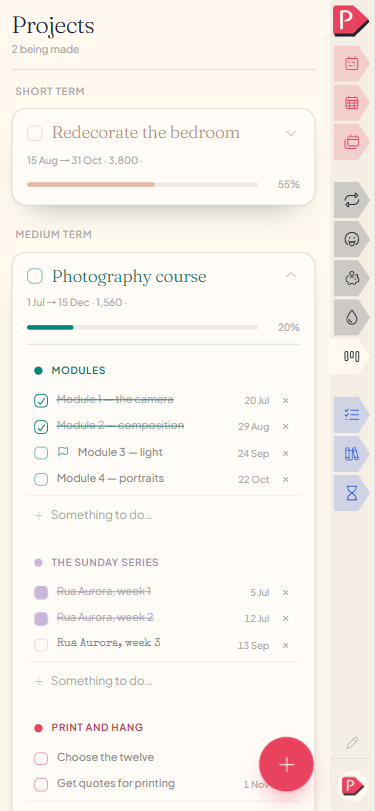375x811 pixels.
Task: Click the red floating add button
Action: 286,764
